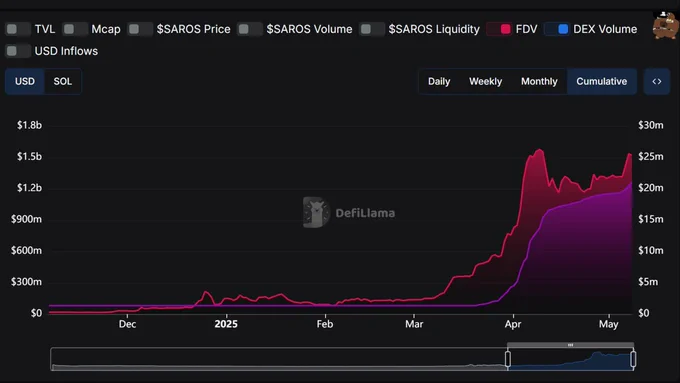Screen dimensions: 680x383
Task: Click the $30m right axis label
Action: click(x=651, y=125)
